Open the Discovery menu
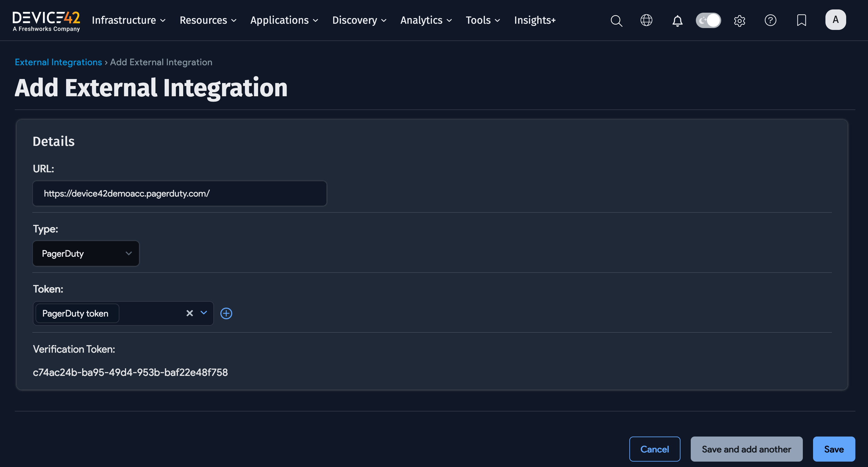This screenshot has height=467, width=868. 359,20
